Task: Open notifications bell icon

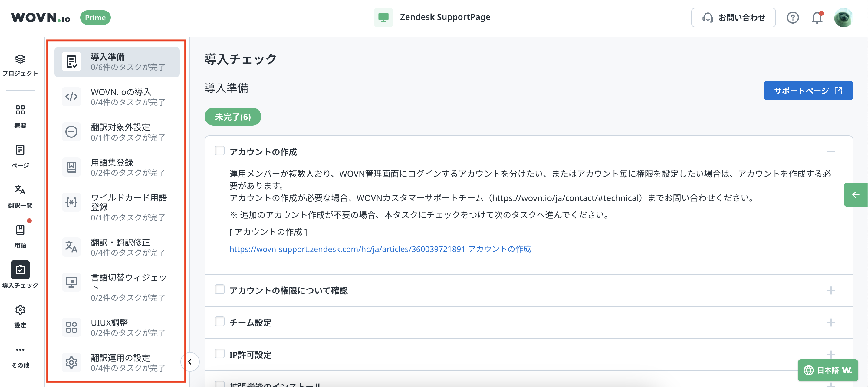Action: coord(817,18)
